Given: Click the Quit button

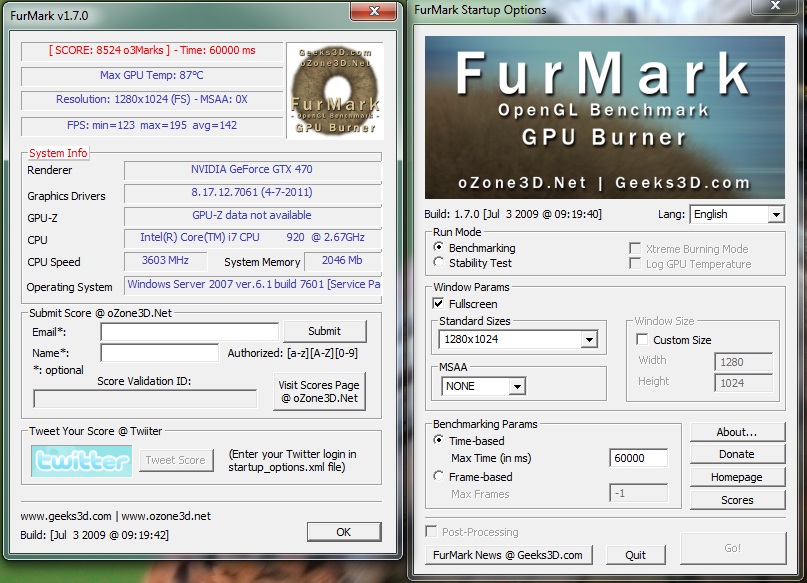Looking at the screenshot, I should tap(636, 555).
